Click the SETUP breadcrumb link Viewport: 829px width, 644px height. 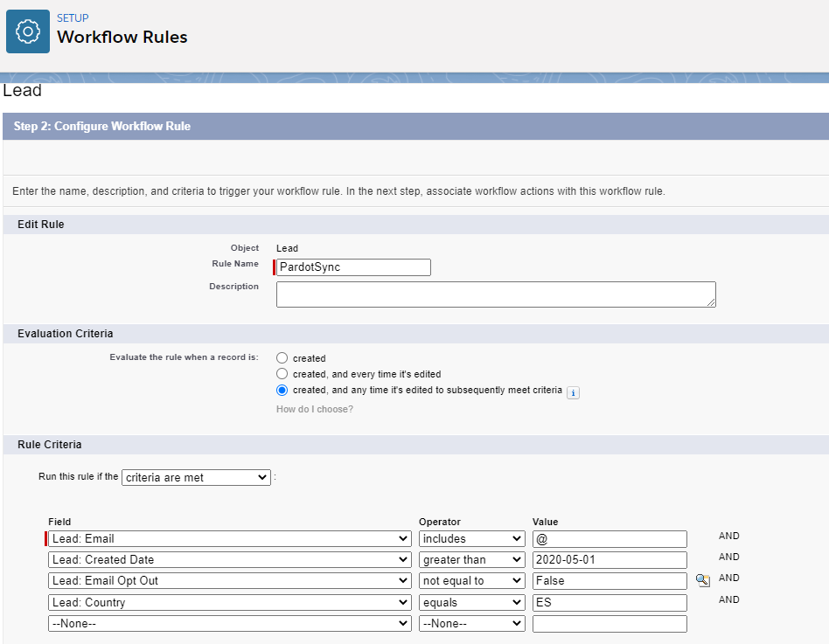coord(73,17)
